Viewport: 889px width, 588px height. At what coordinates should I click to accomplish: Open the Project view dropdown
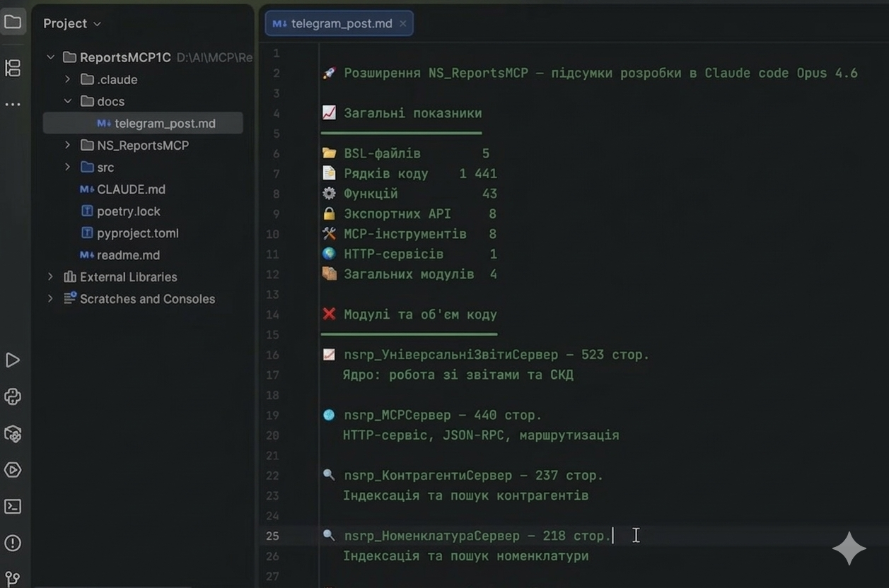coord(72,23)
